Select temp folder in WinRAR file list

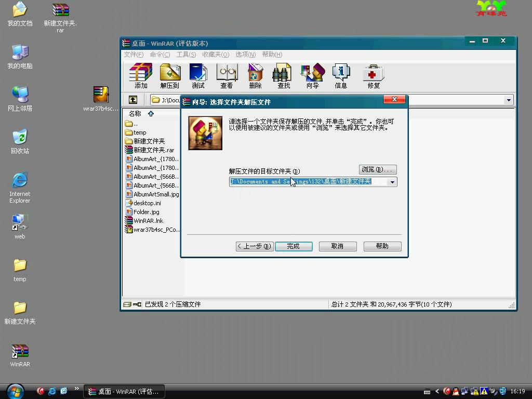(x=136, y=132)
